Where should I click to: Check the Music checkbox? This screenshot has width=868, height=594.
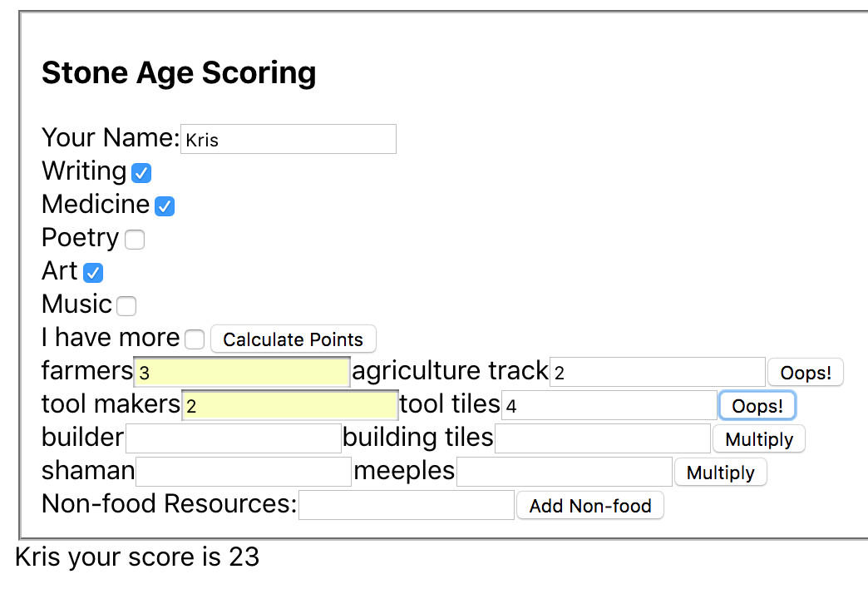tap(126, 306)
